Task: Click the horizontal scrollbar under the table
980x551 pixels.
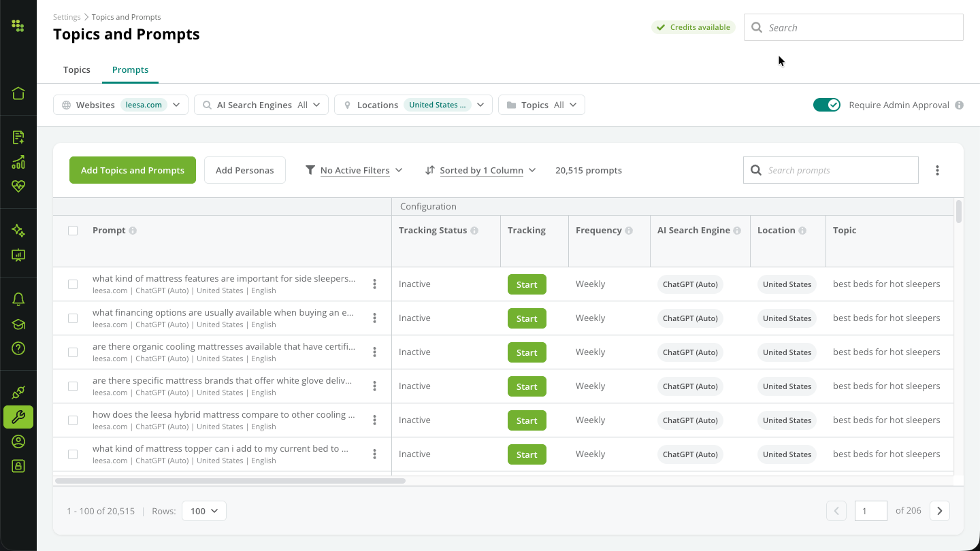Action: (230, 481)
